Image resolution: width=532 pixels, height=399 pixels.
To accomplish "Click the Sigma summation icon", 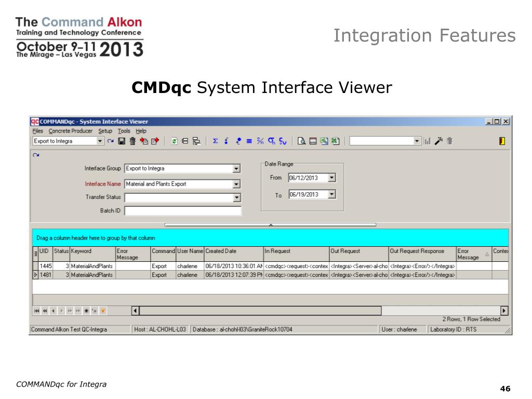I will 216,141.
